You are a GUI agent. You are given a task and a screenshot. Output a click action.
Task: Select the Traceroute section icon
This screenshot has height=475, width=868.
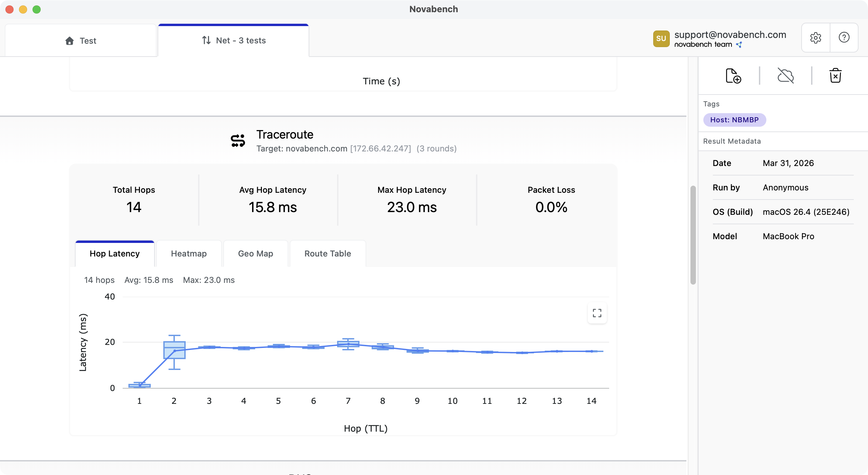coord(237,140)
